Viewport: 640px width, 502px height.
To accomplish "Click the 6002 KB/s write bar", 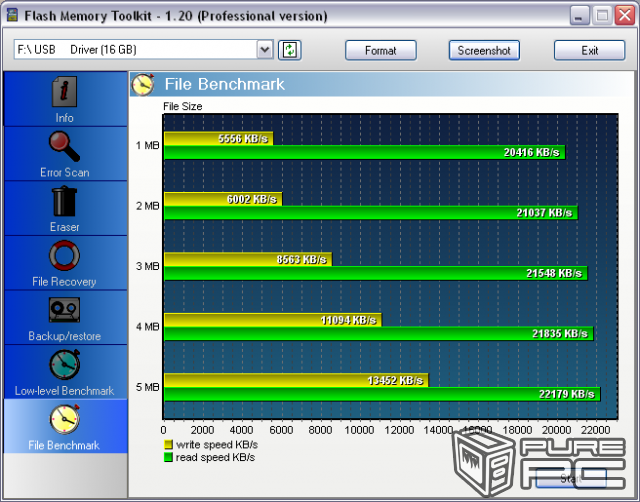I will pyautogui.click(x=223, y=199).
